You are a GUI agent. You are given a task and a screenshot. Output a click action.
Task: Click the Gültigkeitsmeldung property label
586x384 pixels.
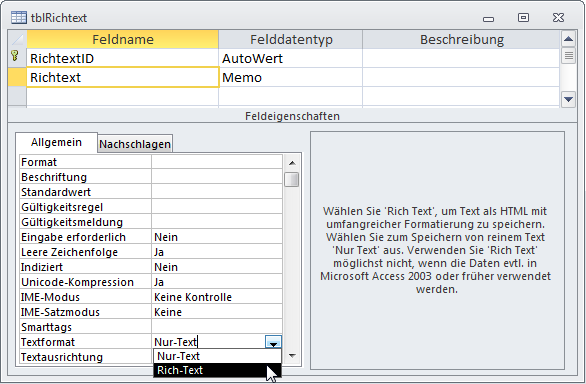click(72, 222)
